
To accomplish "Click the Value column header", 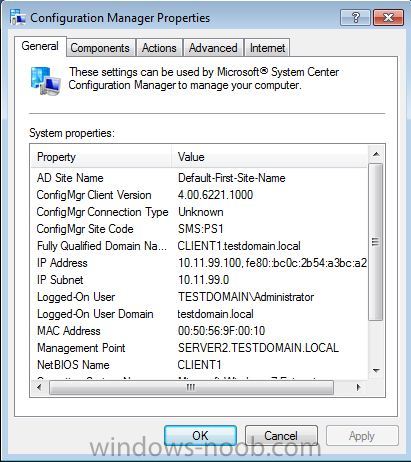I will (x=269, y=157).
